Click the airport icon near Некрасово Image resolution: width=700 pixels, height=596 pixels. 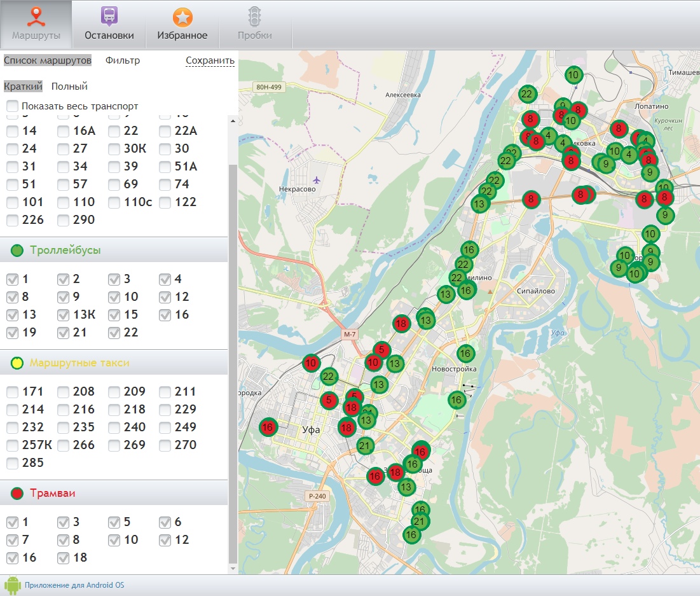pos(317,181)
